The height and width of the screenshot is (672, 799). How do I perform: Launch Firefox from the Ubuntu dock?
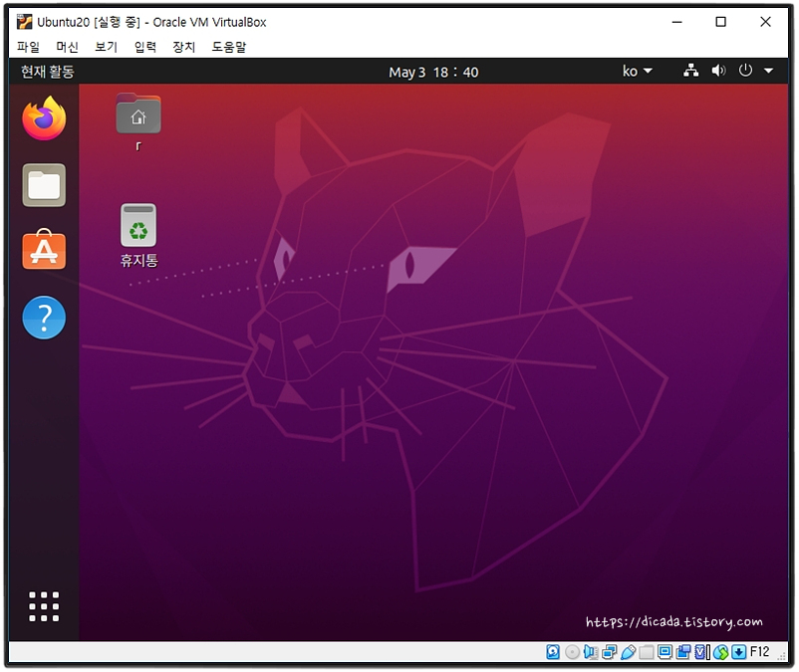(44, 118)
